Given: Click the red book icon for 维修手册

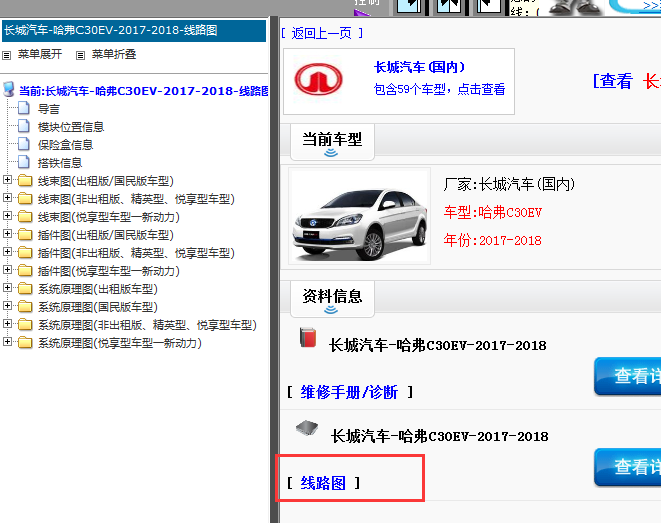Looking at the screenshot, I should click(308, 338).
